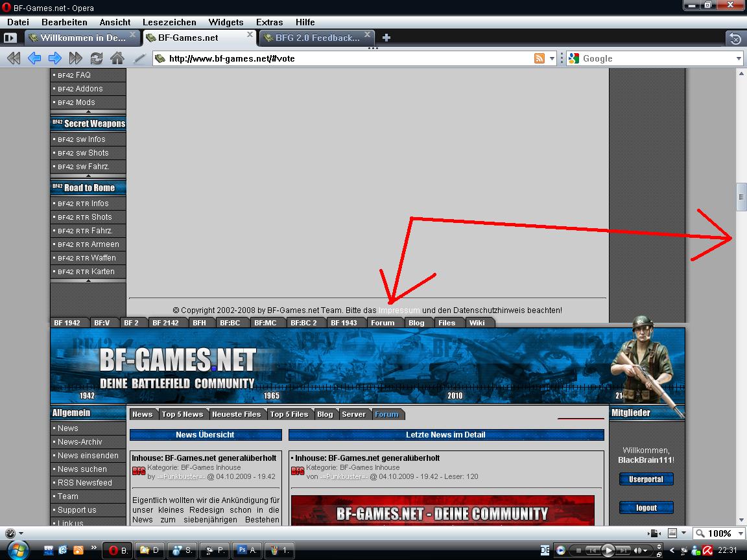This screenshot has height=560, width=747.
Task: Toggle images display icon in status bar
Action: point(672,533)
